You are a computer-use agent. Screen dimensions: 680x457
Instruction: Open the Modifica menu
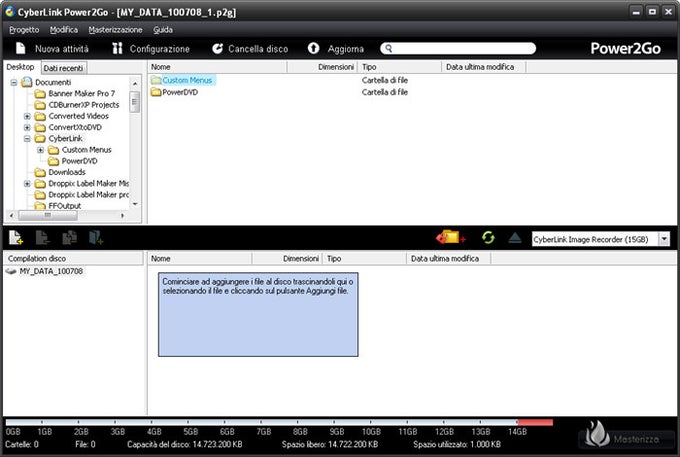(64, 30)
